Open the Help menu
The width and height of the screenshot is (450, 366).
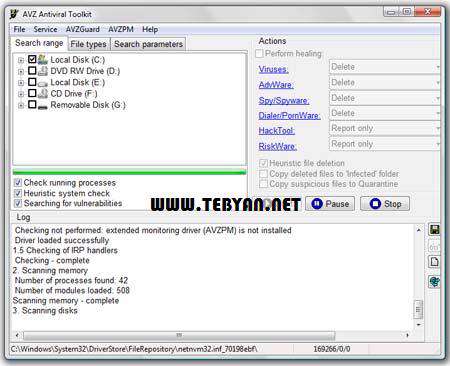pyautogui.click(x=150, y=29)
